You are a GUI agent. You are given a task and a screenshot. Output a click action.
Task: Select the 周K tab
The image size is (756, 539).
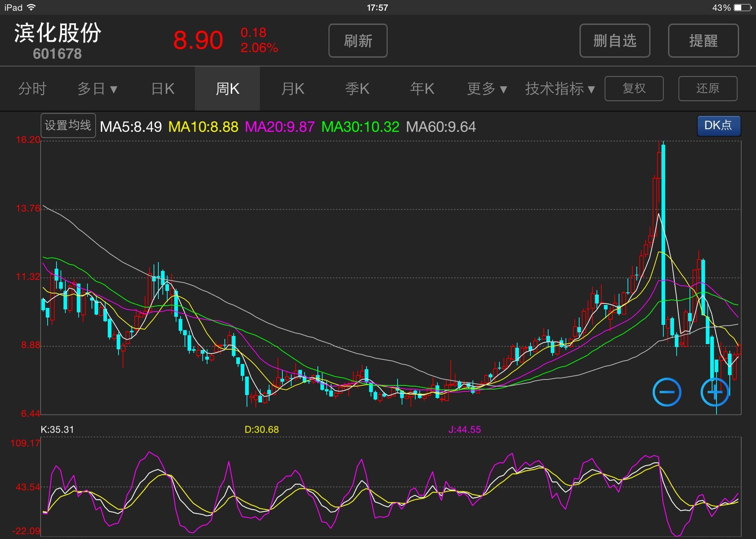click(227, 89)
